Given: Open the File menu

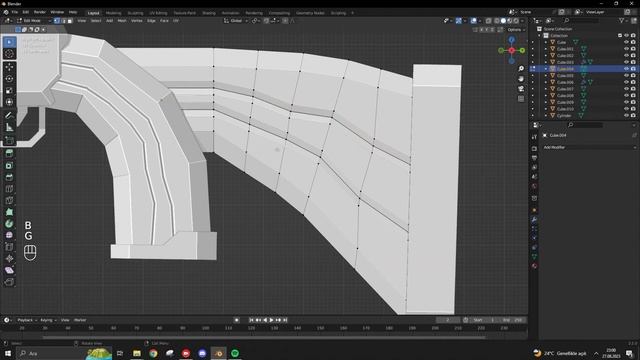Looking at the screenshot, I should point(15,12).
